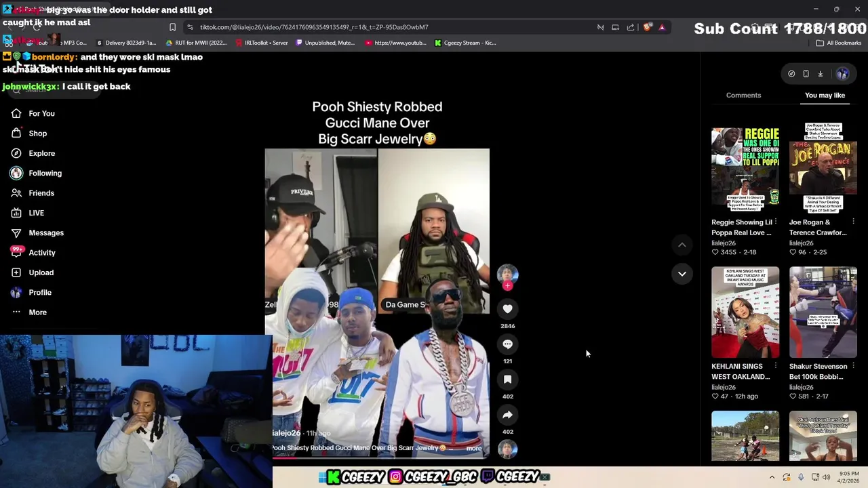Open options menu for KEHLANI SINGS video
868x488 pixels.
pyautogui.click(x=776, y=366)
